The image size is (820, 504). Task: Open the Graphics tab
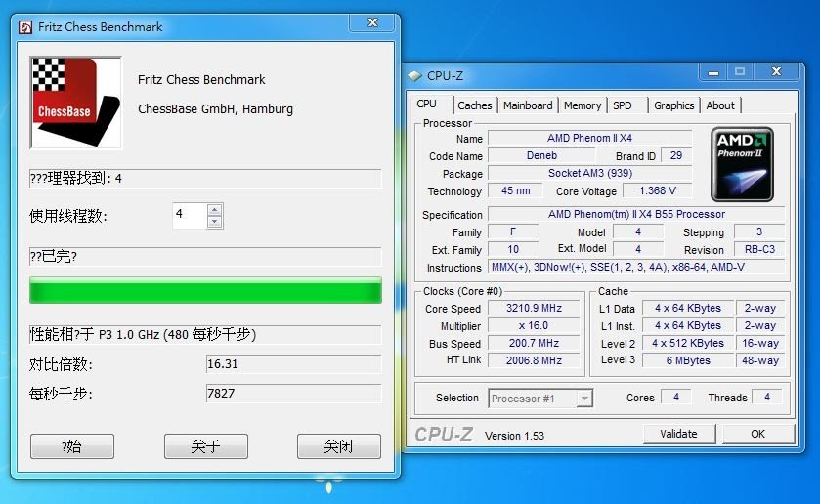673,105
